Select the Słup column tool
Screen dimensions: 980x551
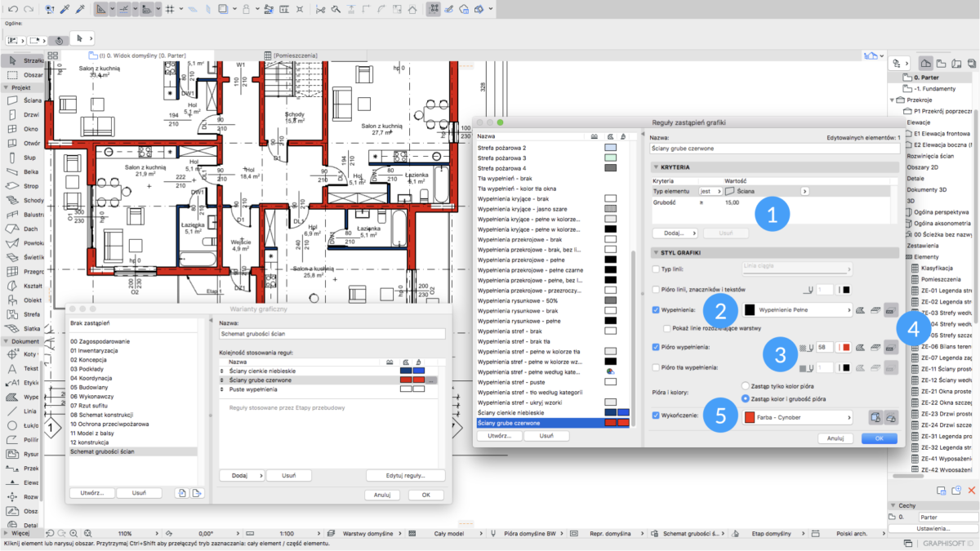22,157
